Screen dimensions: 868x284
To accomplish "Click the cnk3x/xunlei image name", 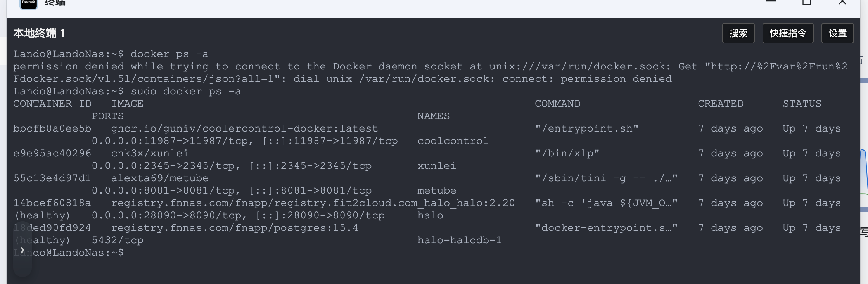I will [150, 154].
